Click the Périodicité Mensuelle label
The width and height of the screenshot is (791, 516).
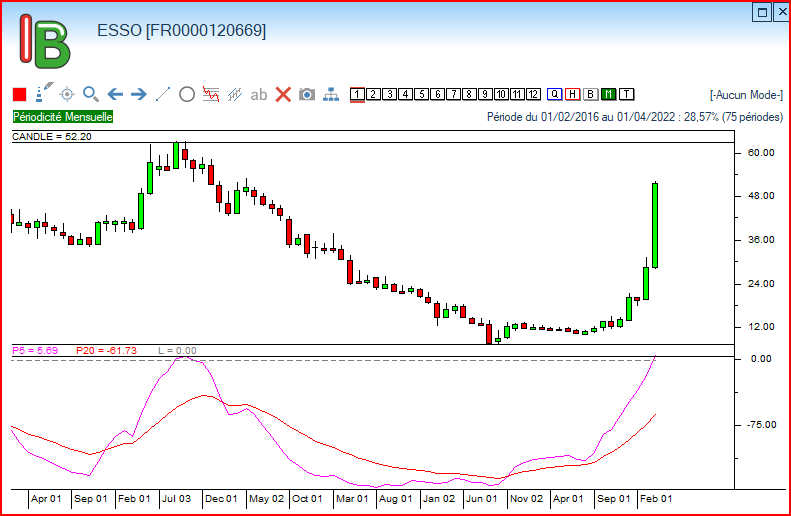pyautogui.click(x=63, y=117)
